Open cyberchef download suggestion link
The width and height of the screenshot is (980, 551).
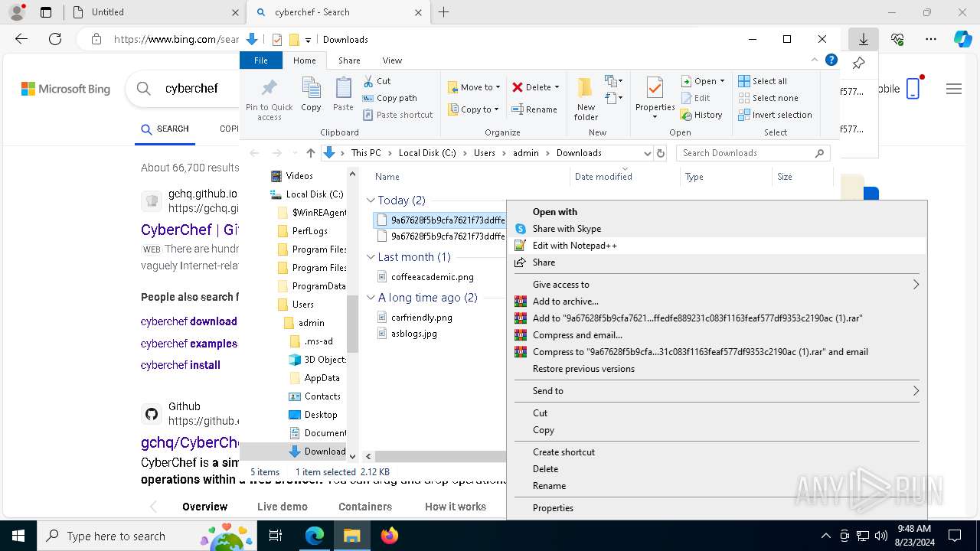[189, 321]
